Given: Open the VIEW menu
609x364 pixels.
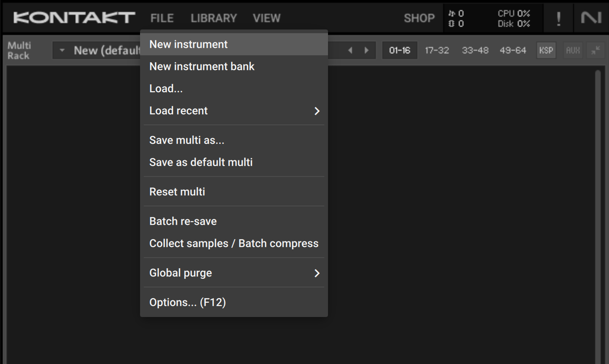Looking at the screenshot, I should (x=267, y=18).
